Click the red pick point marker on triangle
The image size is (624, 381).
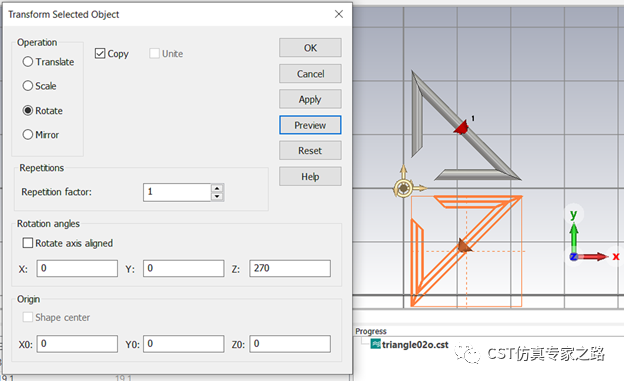click(462, 127)
